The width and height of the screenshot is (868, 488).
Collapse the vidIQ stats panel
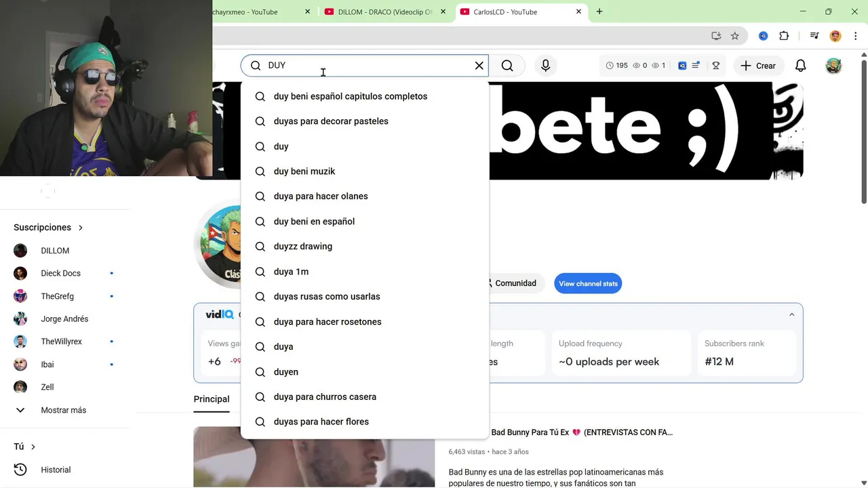[791, 314]
